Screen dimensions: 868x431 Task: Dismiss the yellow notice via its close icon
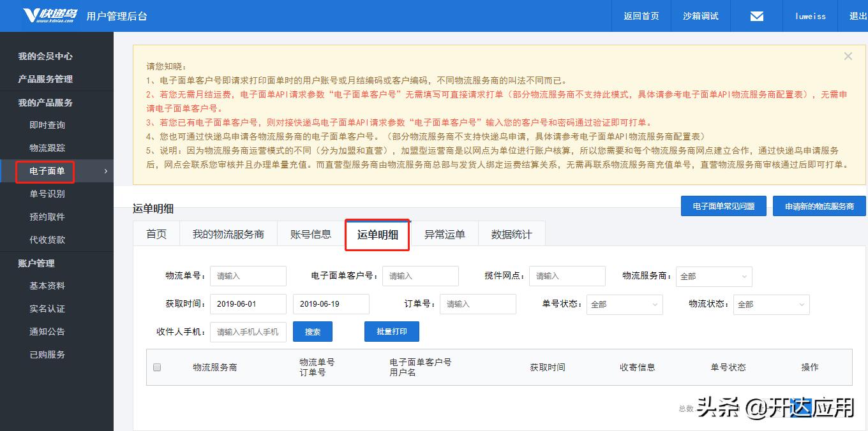click(848, 56)
